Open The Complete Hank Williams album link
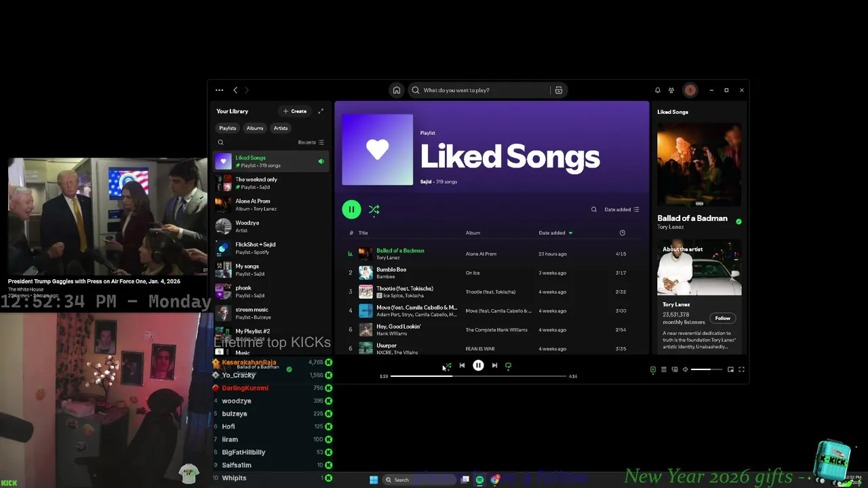Viewport: 868px width, 488px height. [x=496, y=329]
